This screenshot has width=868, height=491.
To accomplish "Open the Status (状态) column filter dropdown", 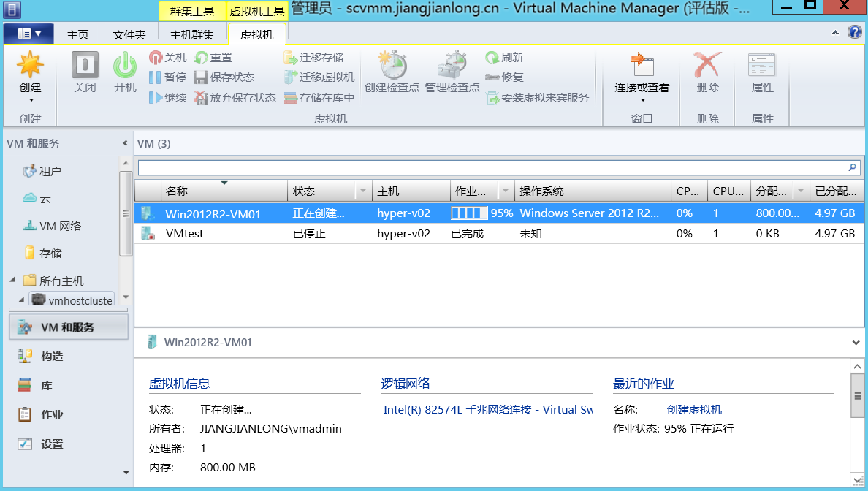I will pos(363,191).
